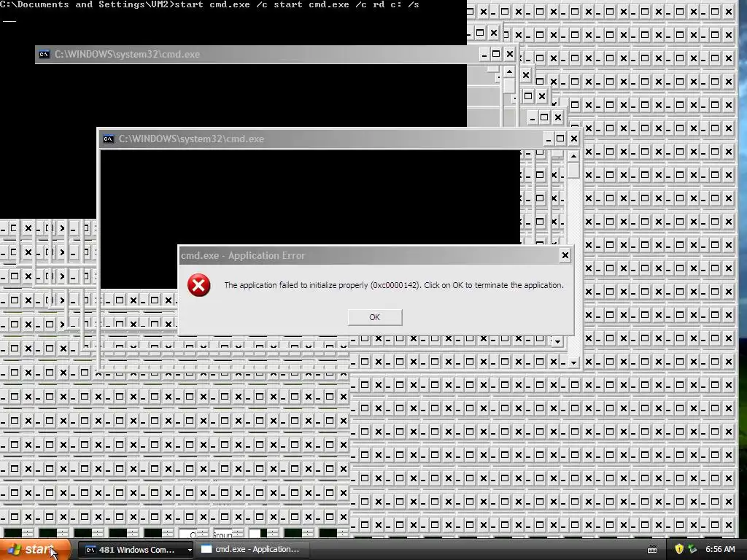Click the rear cmd.exe window's title icon
Screen dimensions: 747x560
coord(44,54)
